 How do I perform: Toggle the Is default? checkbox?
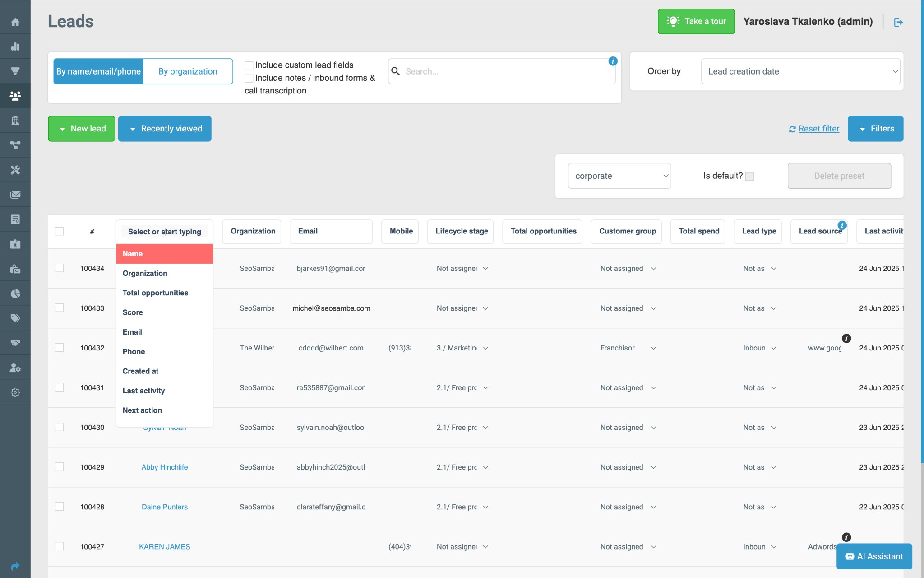click(x=749, y=176)
